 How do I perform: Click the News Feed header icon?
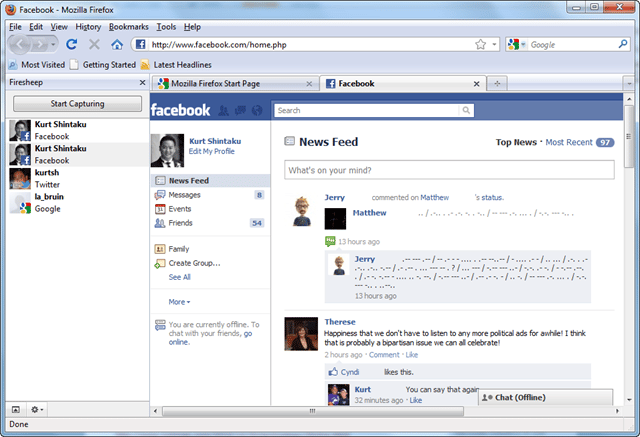pos(289,141)
